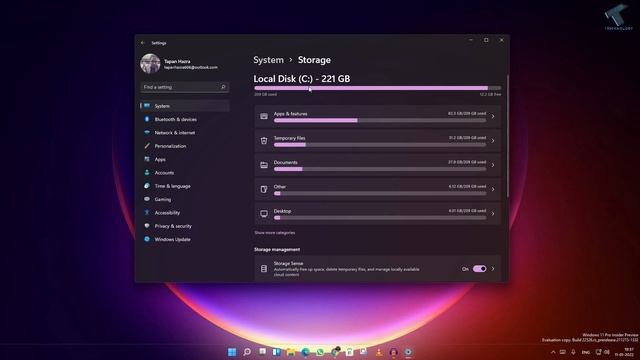Screen dimensions: 640x360
Task: Click the Settings gear in the taskbar
Action: click(x=408, y=352)
